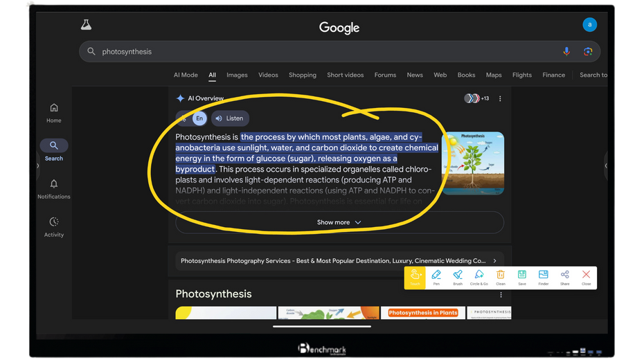Click the AI Overview label
The height and width of the screenshot is (362, 644).
pyautogui.click(x=206, y=98)
